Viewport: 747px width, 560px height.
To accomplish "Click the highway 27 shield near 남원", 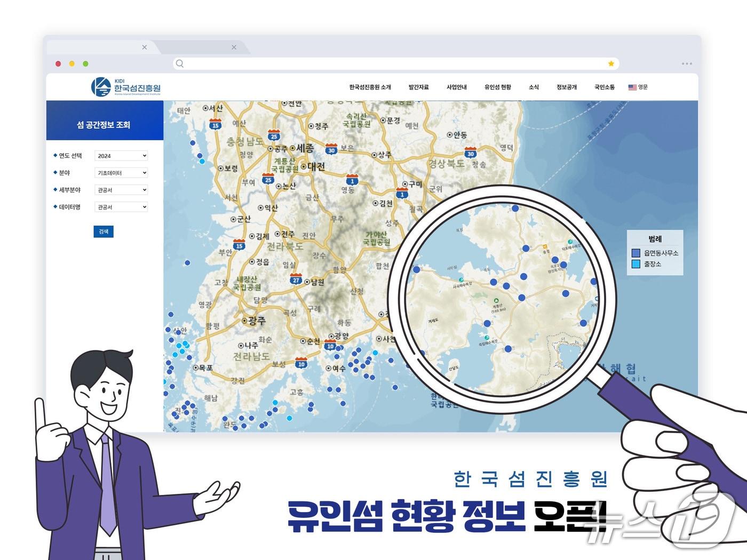I will 297,278.
